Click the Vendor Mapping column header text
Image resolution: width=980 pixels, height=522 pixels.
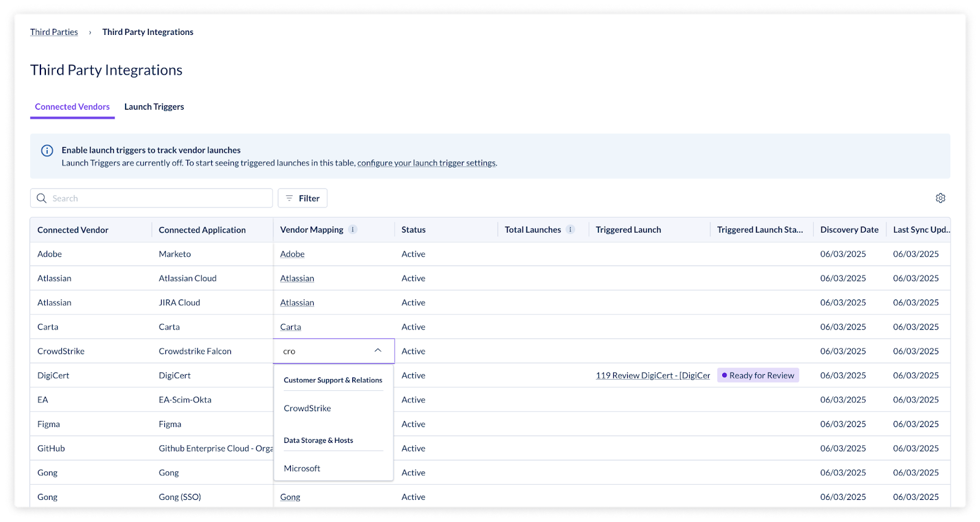pyautogui.click(x=312, y=230)
